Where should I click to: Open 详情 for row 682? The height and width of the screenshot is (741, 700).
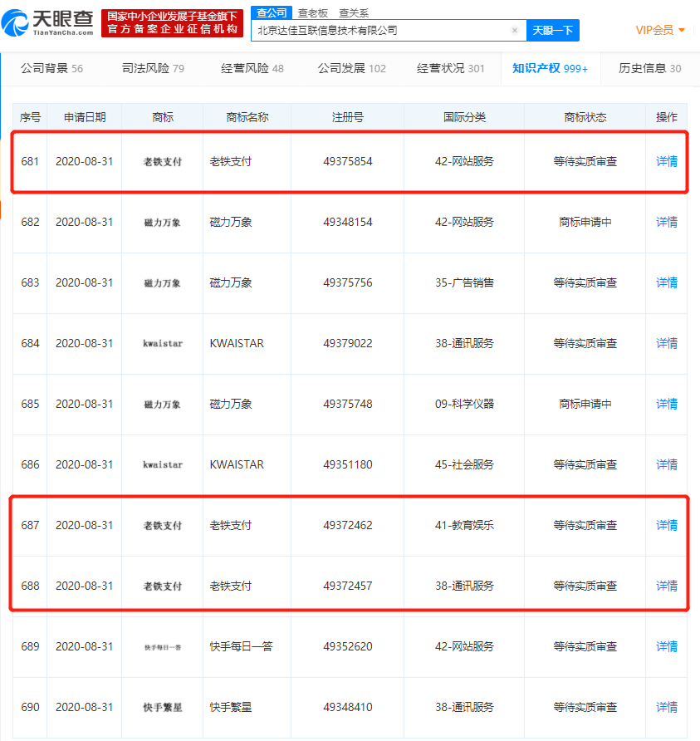(667, 222)
